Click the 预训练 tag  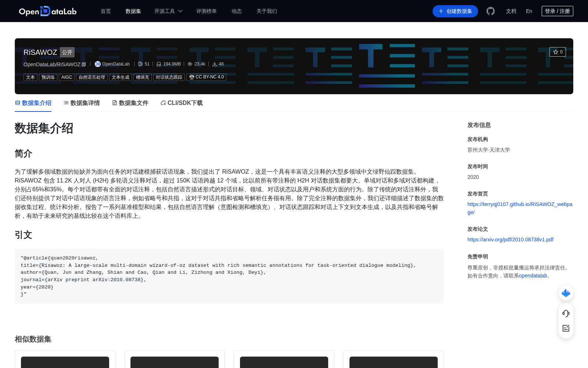(48, 77)
